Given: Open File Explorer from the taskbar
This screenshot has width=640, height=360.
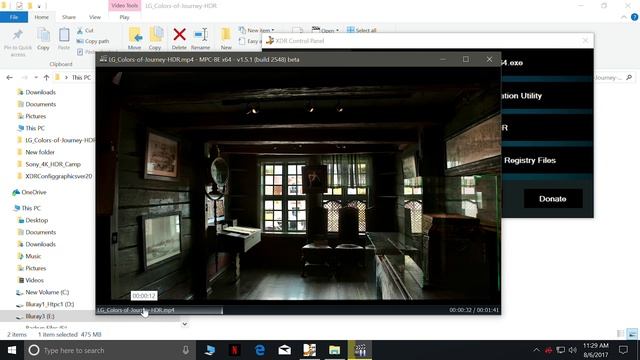Looking at the screenshot, I should pyautogui.click(x=335, y=350).
